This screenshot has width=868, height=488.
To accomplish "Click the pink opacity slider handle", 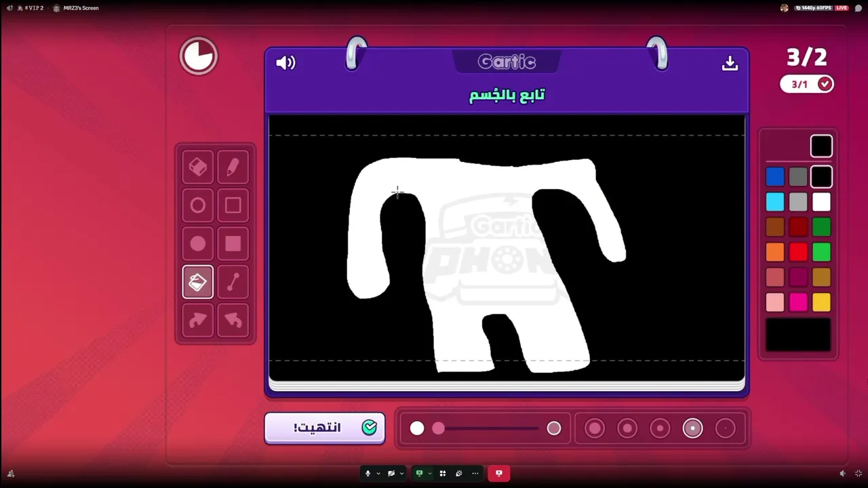I will (438, 428).
